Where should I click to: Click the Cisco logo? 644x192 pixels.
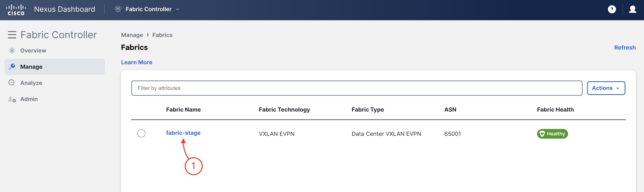pyautogui.click(x=16, y=9)
